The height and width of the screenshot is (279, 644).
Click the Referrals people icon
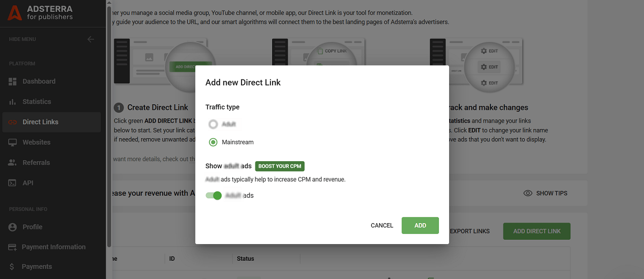tap(13, 162)
